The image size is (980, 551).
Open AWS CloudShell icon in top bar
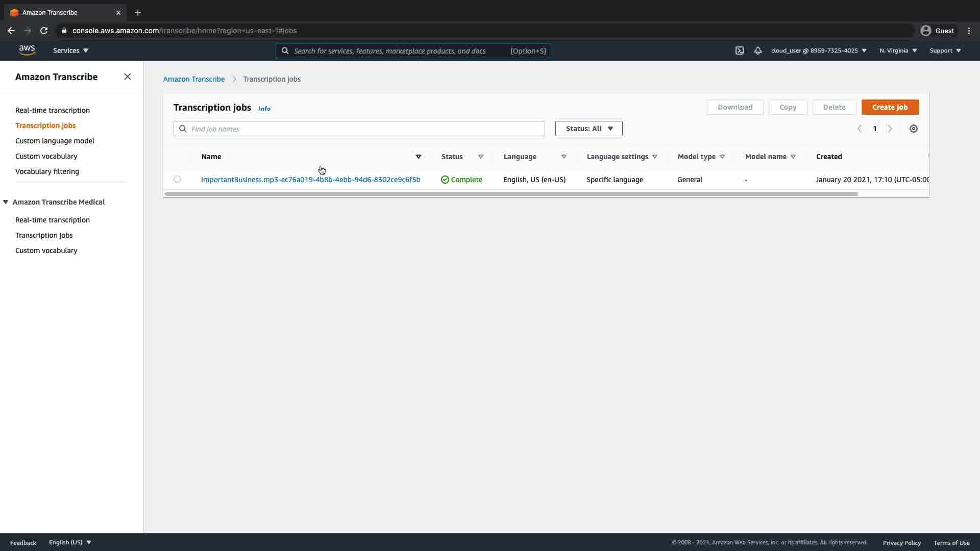click(x=739, y=51)
